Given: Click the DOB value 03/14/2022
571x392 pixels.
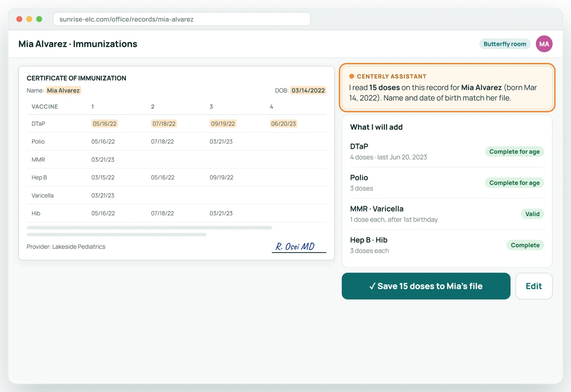Looking at the screenshot, I should [308, 90].
